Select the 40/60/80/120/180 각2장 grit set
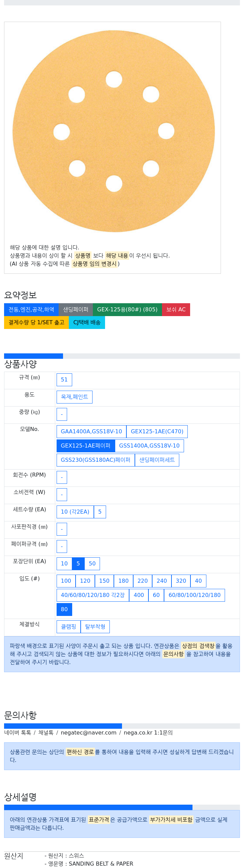 [x=93, y=595]
